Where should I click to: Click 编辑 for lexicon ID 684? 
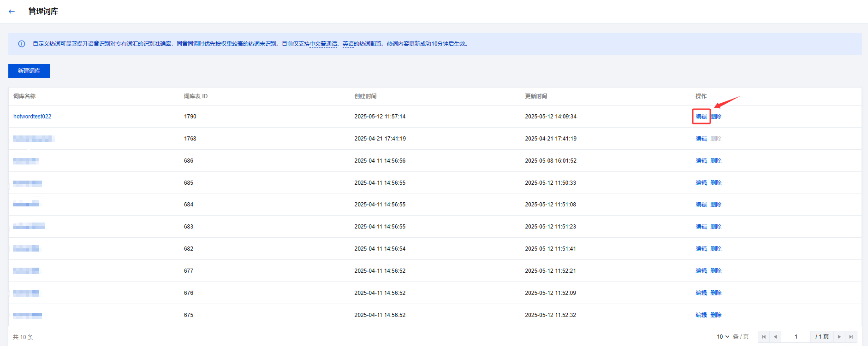701,205
